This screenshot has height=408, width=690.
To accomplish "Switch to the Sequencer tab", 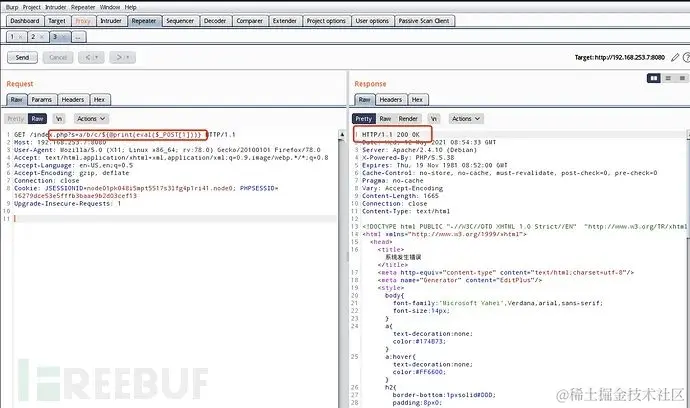I will 180,21.
